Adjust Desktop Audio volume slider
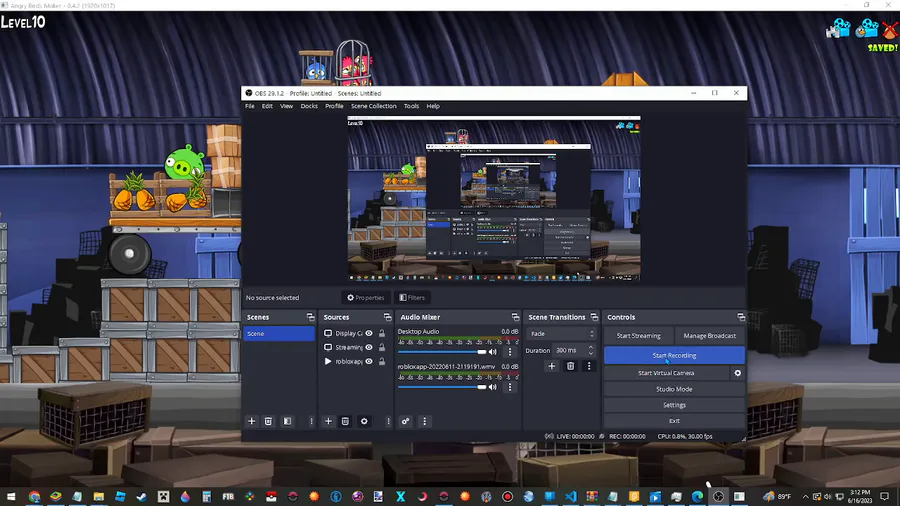The width and height of the screenshot is (900, 506). pyautogui.click(x=442, y=352)
